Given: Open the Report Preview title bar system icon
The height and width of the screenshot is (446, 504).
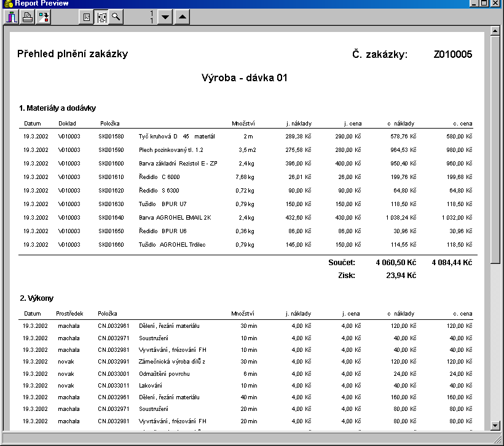Looking at the screenshot, I should pos(7,3).
